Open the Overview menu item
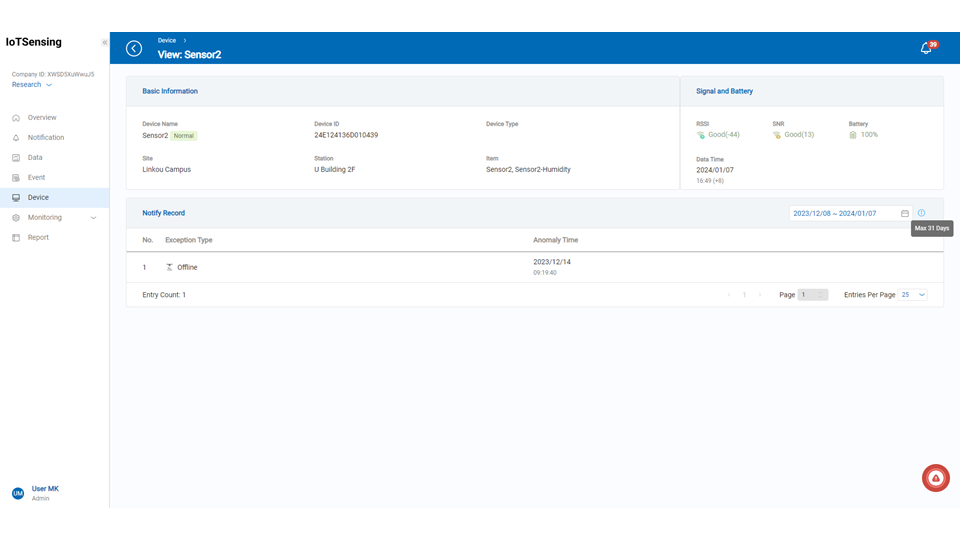Viewport: 960px width, 540px height. 42,118
